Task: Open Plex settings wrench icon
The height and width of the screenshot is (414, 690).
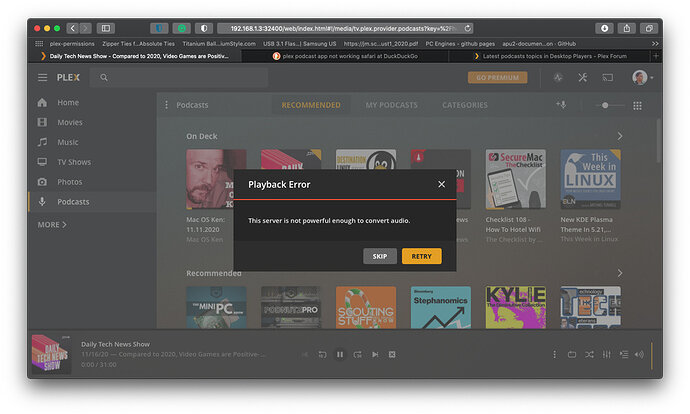Action: 583,78
